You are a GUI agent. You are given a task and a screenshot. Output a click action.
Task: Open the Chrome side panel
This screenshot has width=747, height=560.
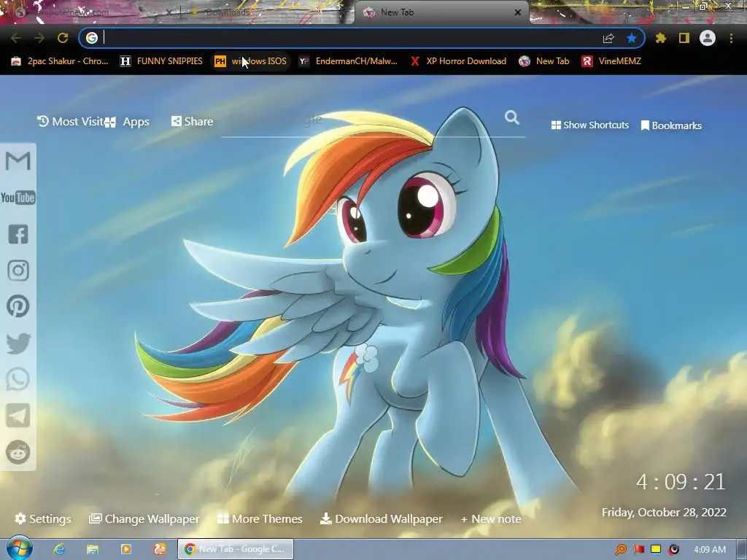point(684,38)
